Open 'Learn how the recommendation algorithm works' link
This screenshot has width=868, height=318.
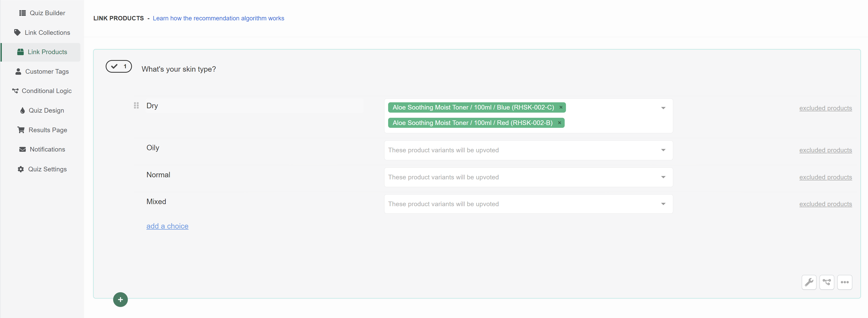[x=218, y=18]
